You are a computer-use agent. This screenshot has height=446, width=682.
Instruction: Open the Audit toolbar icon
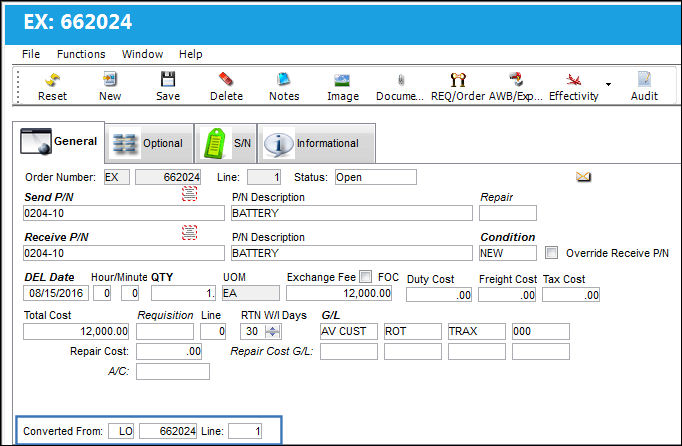click(644, 80)
